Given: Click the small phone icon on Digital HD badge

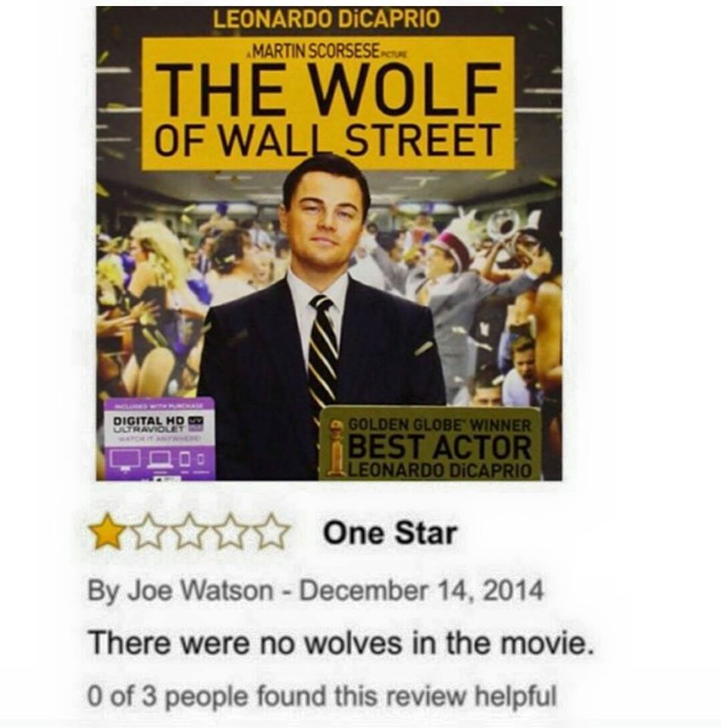Looking at the screenshot, I should tap(200, 460).
